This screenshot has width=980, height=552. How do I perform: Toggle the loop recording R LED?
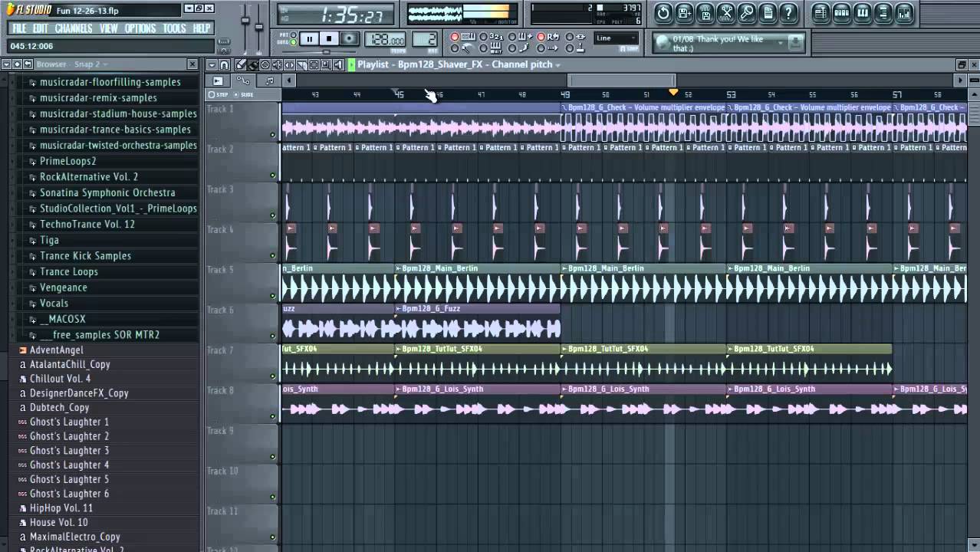coord(541,37)
